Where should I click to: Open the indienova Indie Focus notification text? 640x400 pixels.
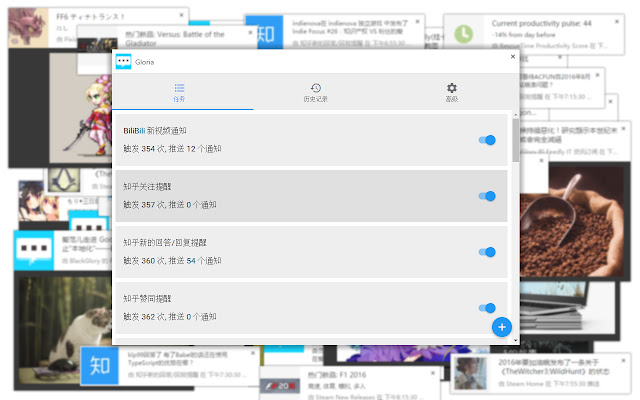(350, 27)
